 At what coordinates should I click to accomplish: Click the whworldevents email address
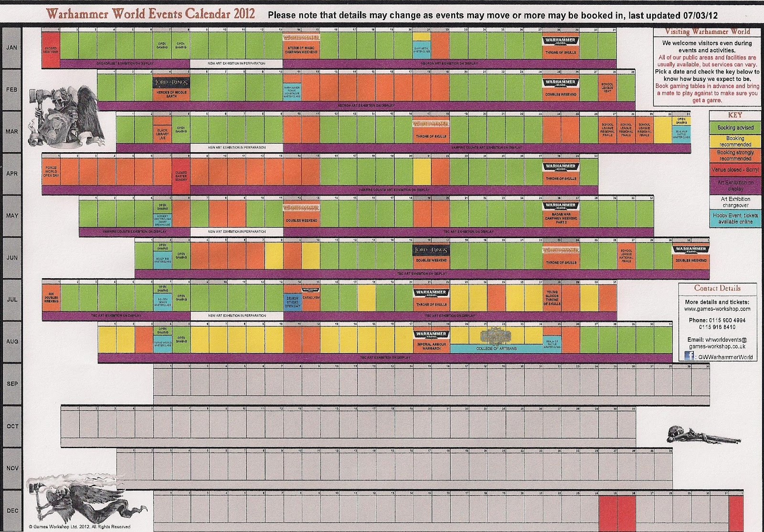coord(717,343)
